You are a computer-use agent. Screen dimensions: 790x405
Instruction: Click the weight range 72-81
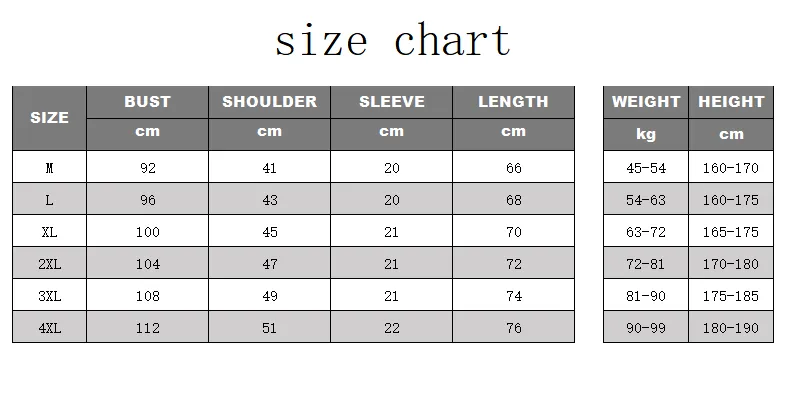(x=645, y=264)
